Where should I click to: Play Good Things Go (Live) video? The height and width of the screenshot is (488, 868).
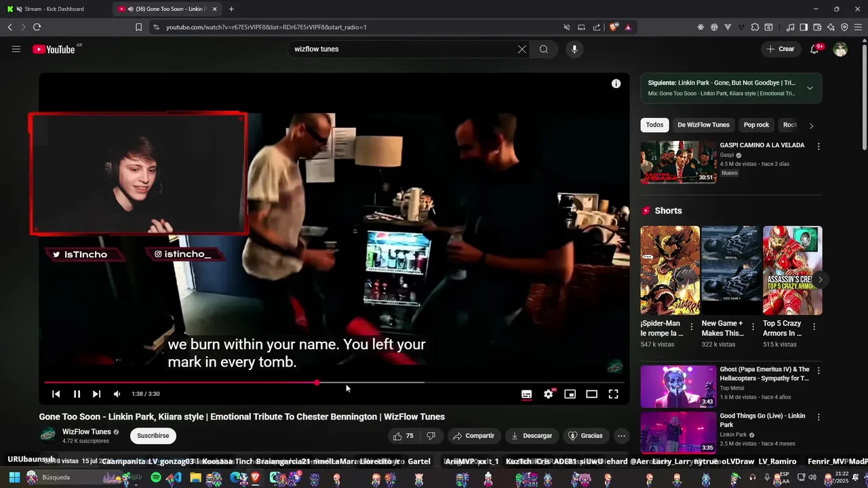click(x=678, y=432)
